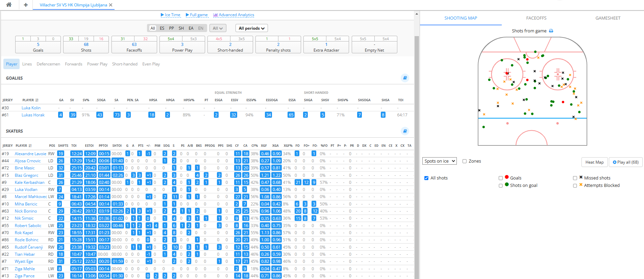Export the Skaters table using its icon

[405, 131]
